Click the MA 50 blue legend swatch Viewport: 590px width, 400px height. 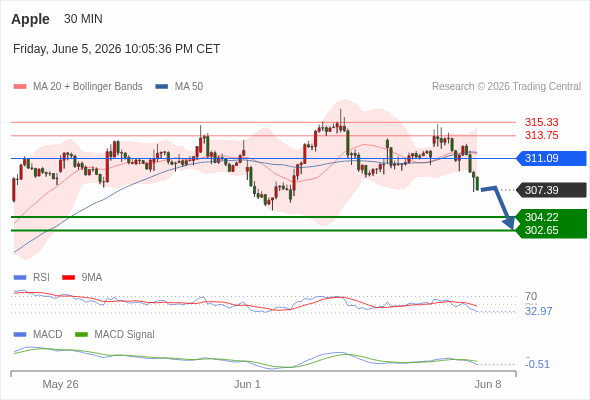(x=161, y=87)
